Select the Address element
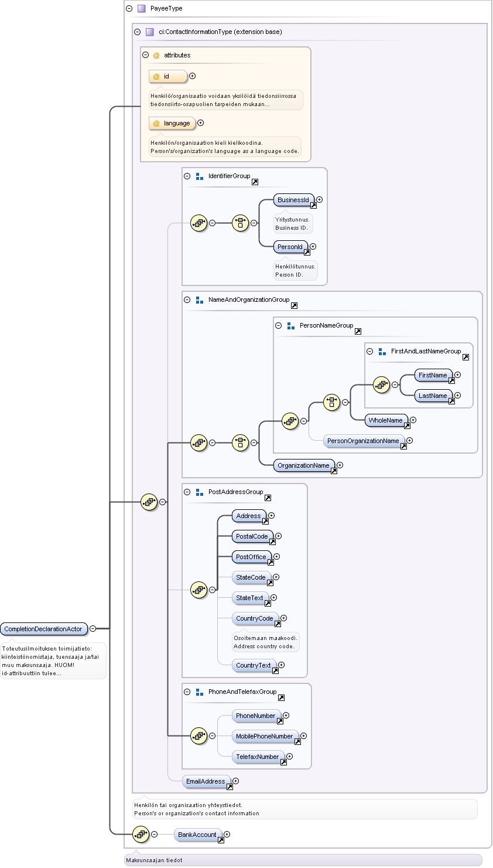 point(249,516)
